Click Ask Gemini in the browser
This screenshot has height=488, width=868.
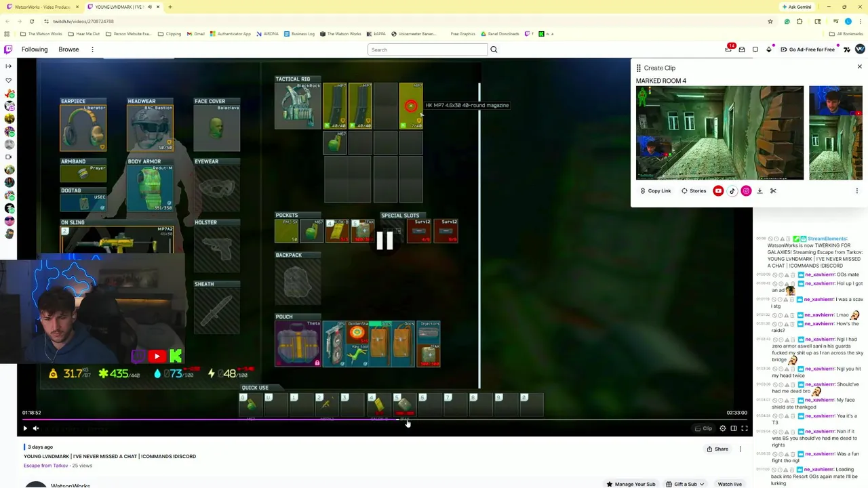797,7
